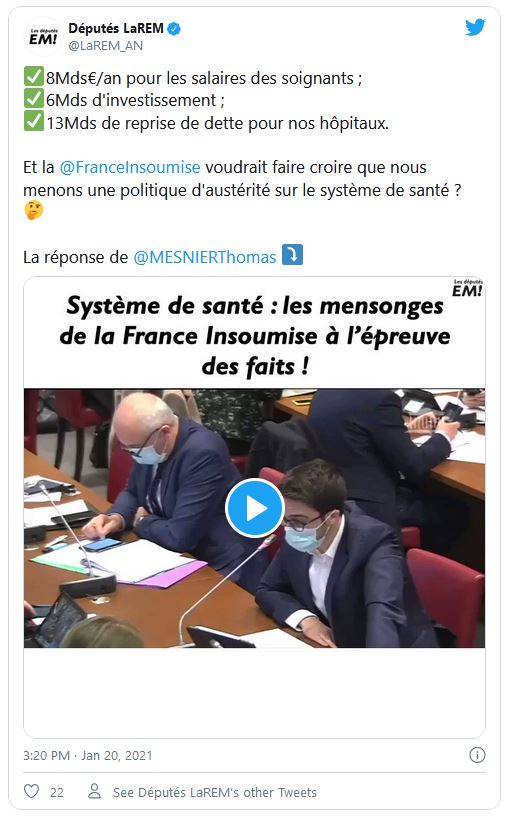
Task: Click the green check mark by 13Mds
Action: coord(34,122)
